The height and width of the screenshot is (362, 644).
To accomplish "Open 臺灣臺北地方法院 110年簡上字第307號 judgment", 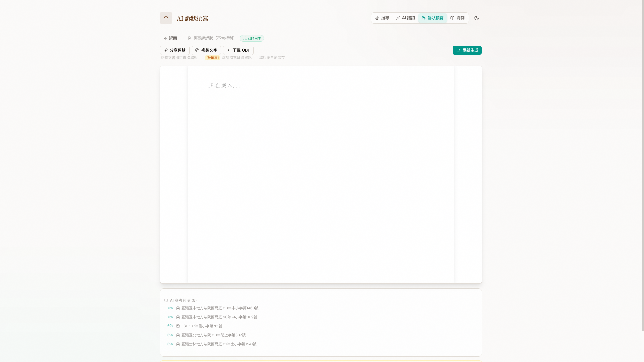I will [213, 335].
